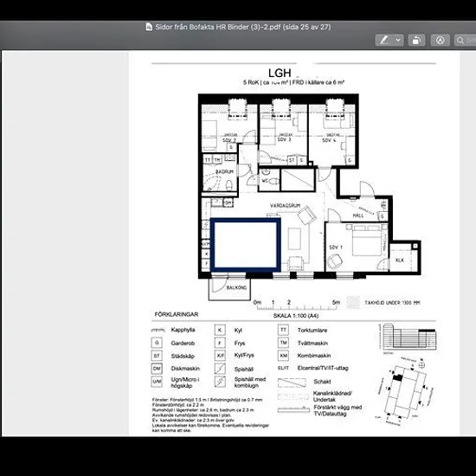Click the building section thumbnail drawing
476x476 pixels.
click(x=408, y=338)
